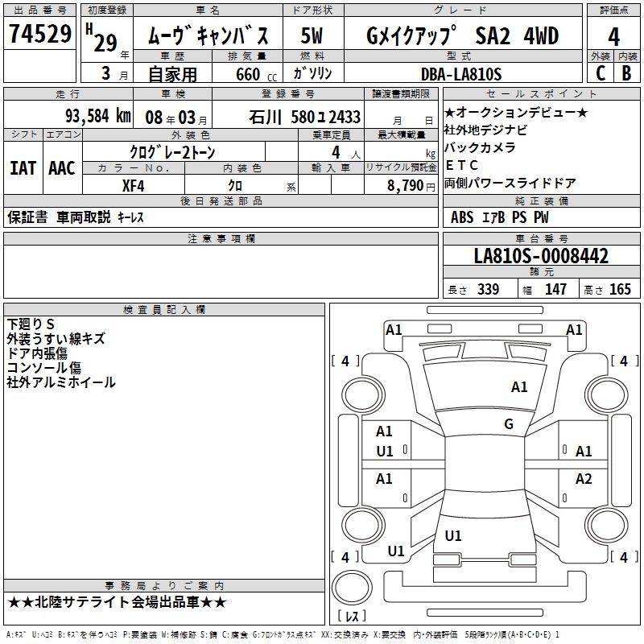Viewport: 644px width, 644px height.
Task: Click the ABS エアB PS PW equipment line
Action: point(500,217)
